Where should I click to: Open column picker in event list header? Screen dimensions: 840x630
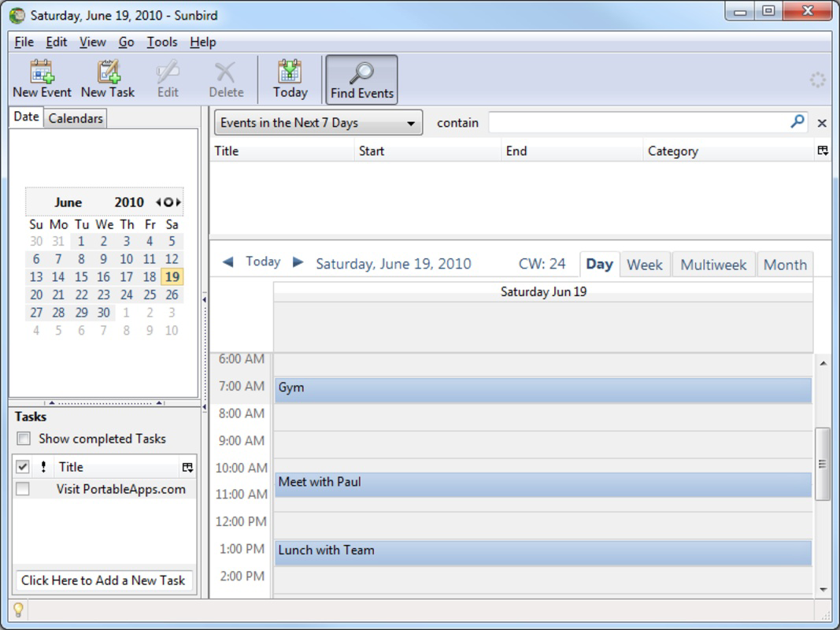point(823,151)
